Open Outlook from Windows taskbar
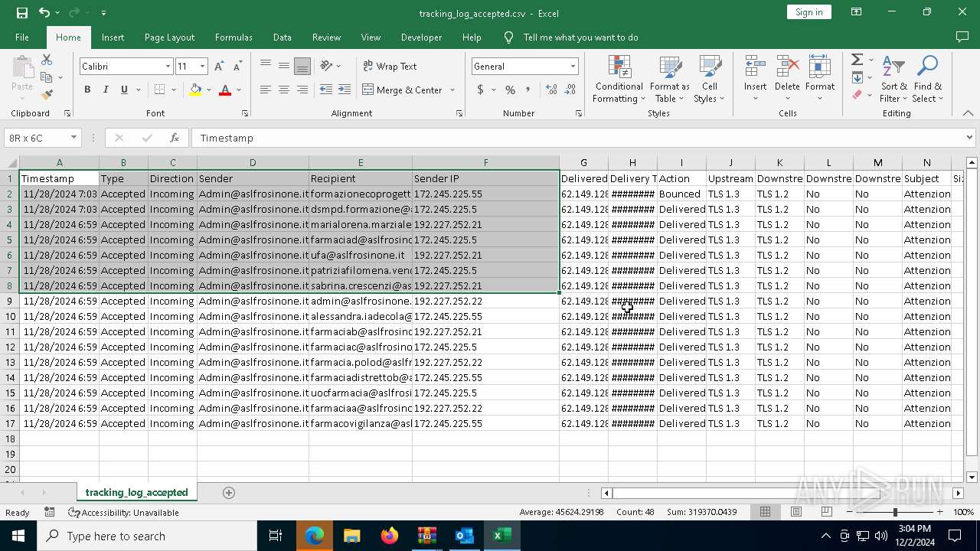Viewport: 980px width, 551px height. (x=464, y=536)
